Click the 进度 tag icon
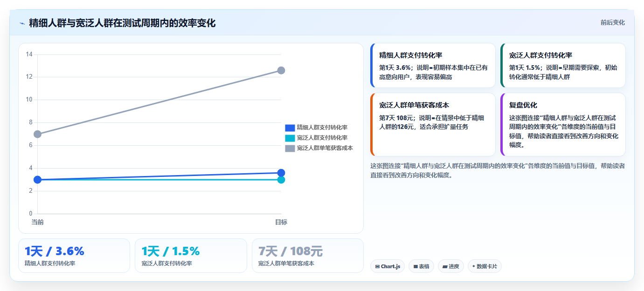 point(445,267)
